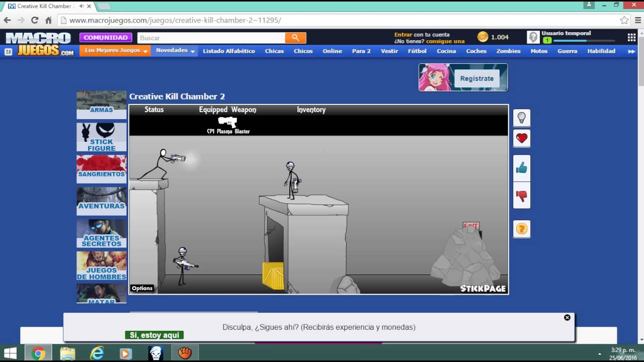Open Windows Start menu
Image resolution: width=644 pixels, height=362 pixels.
click(10, 353)
